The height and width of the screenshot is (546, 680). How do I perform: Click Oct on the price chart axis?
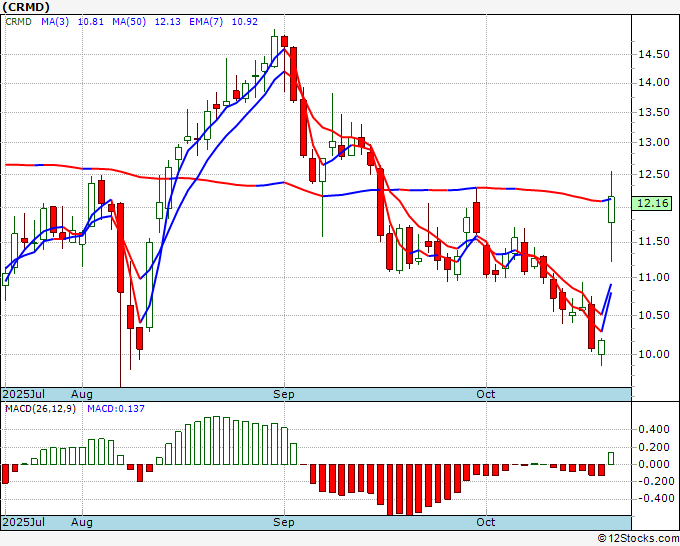point(486,394)
